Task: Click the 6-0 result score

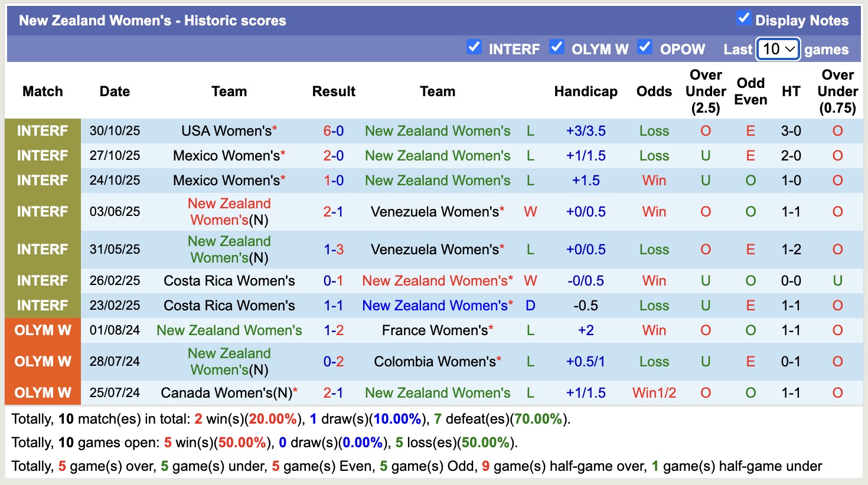Action: [334, 130]
